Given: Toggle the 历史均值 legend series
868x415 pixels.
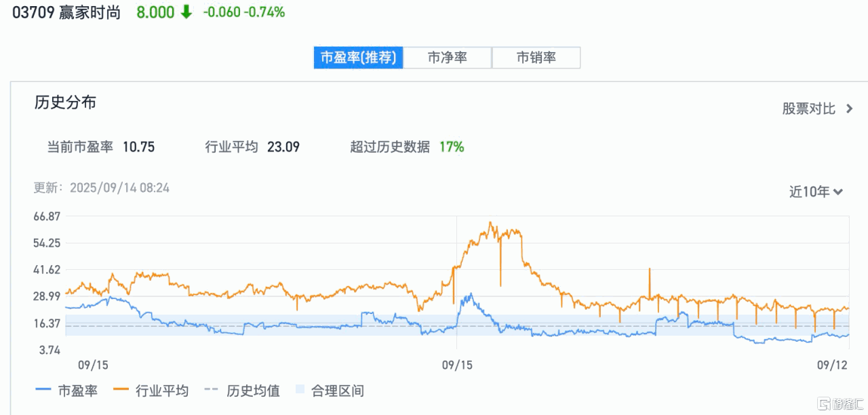Looking at the screenshot, I should [241, 391].
